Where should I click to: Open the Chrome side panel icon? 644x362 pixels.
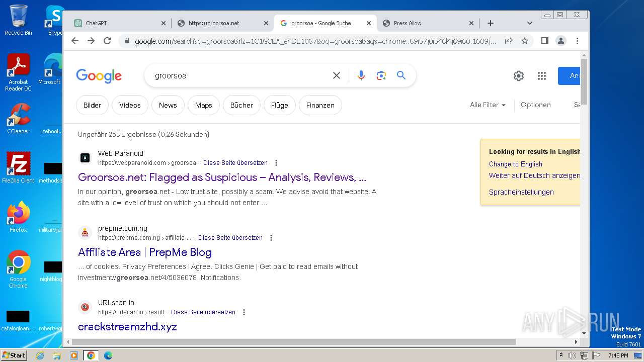(x=544, y=41)
